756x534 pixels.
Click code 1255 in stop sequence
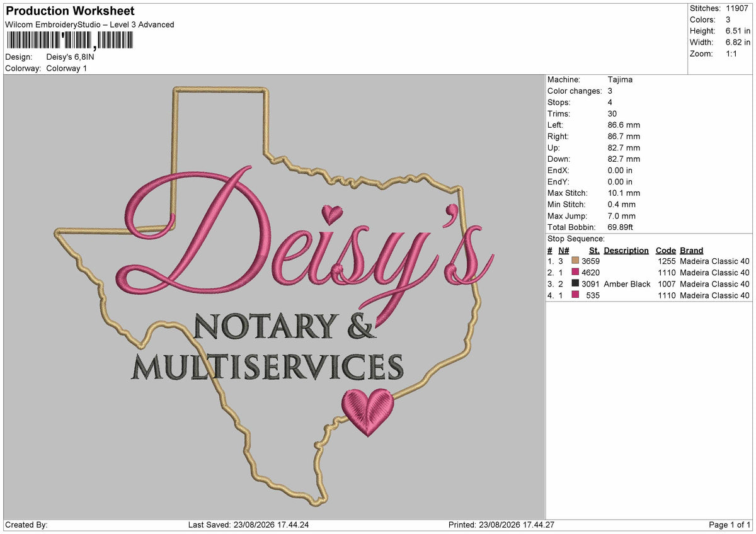click(667, 261)
